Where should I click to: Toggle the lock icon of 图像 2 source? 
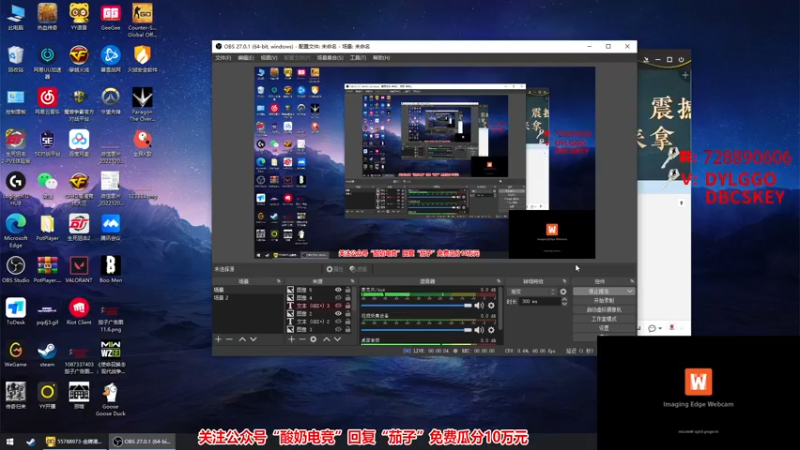click(x=348, y=314)
